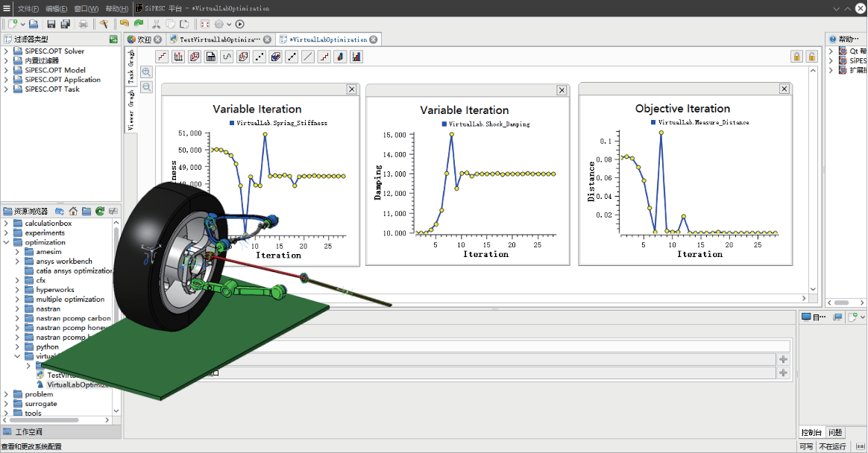The height and width of the screenshot is (453, 868).
Task: Expand the SiPESC.OPT Solver node
Action: coord(6,51)
